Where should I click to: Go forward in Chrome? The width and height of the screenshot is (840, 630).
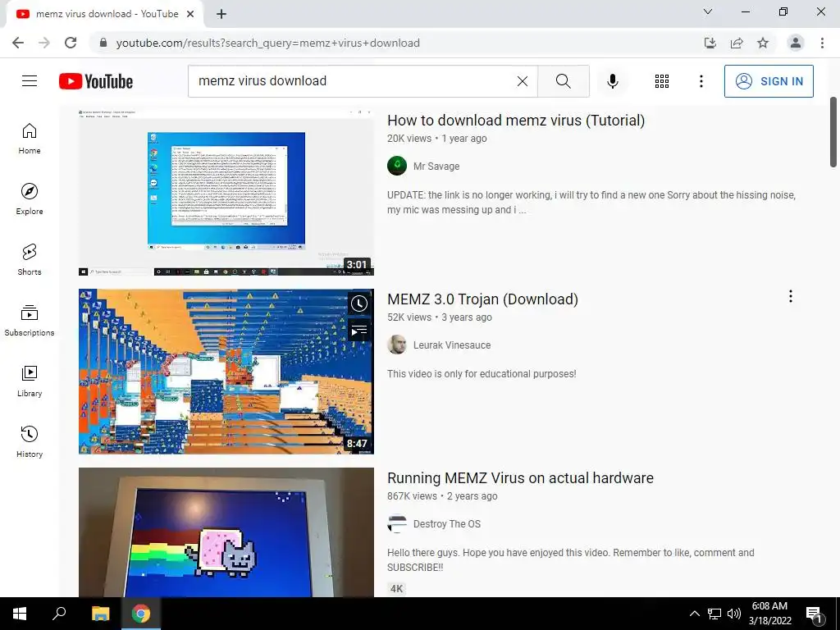coord(44,43)
